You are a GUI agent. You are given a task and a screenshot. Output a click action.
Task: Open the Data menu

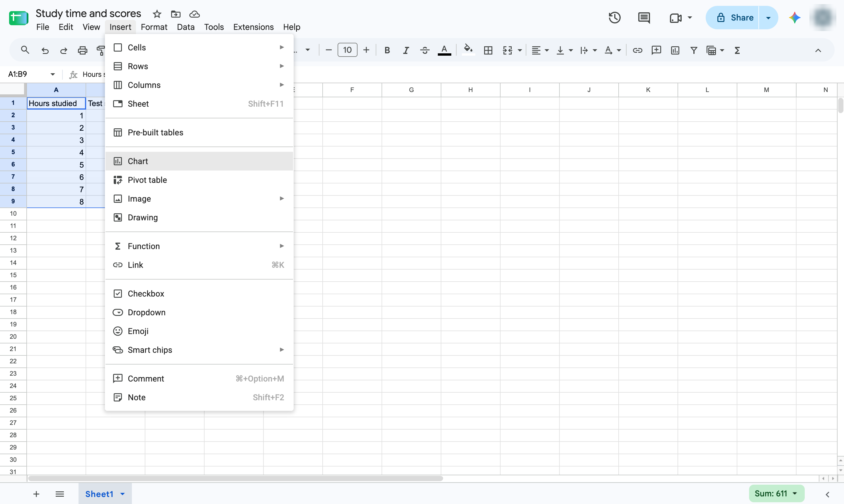(x=186, y=27)
